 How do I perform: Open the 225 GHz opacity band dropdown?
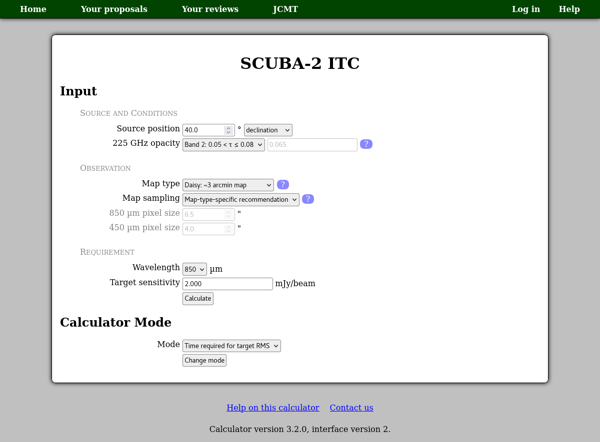[x=223, y=145]
